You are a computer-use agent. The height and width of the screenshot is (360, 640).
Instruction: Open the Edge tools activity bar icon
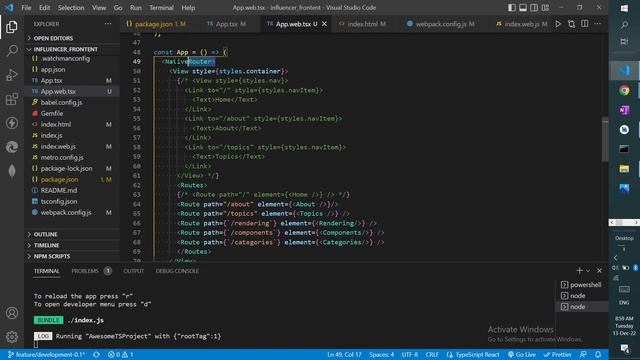(x=12, y=147)
